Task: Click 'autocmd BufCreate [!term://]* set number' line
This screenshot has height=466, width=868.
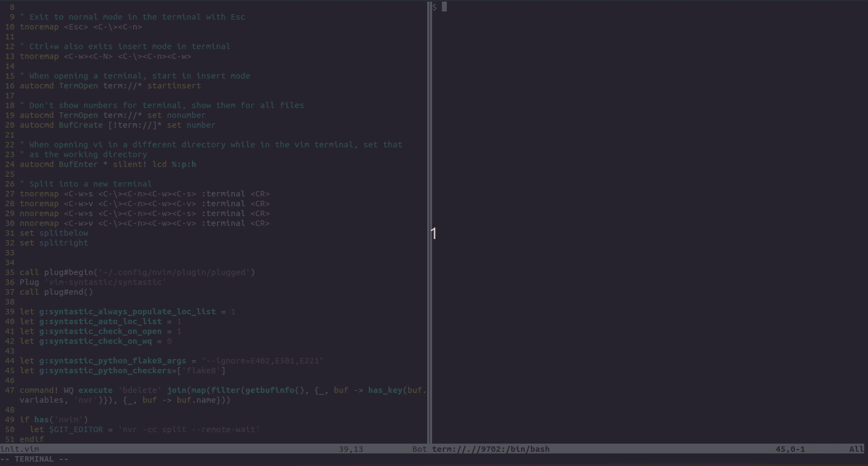Action: click(117, 125)
